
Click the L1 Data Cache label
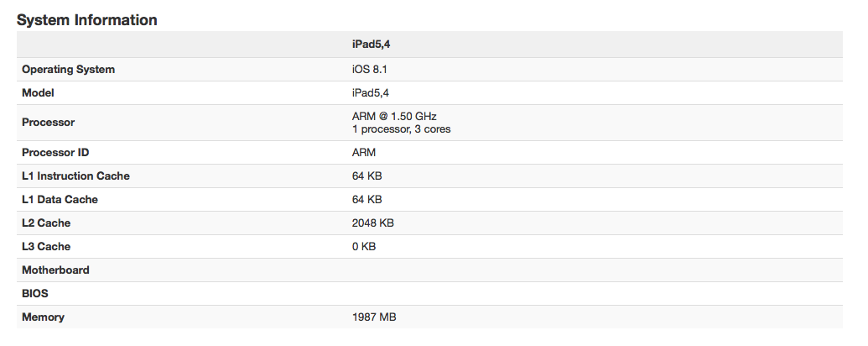[60, 200]
